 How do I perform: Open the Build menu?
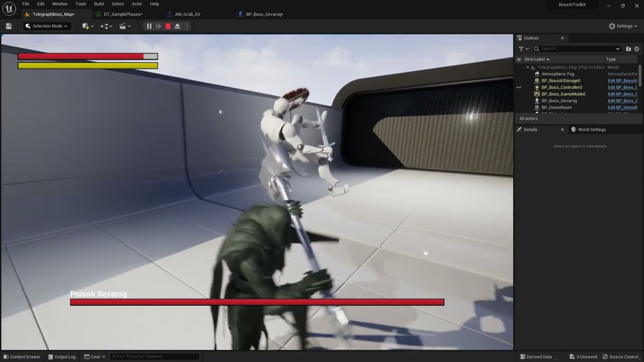click(x=99, y=4)
